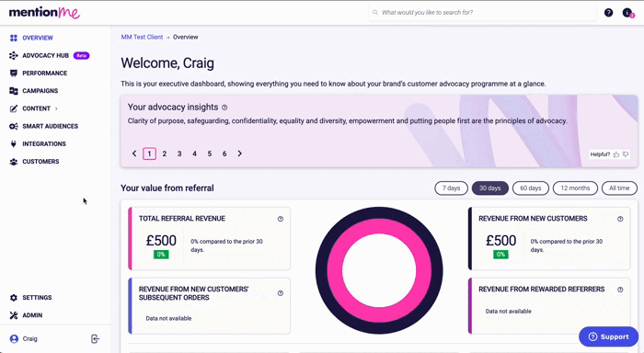Go to previous insight with left chevron

click(x=134, y=154)
